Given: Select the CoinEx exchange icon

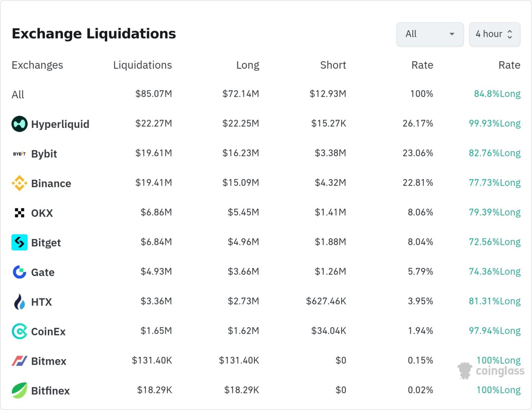Looking at the screenshot, I should [19, 331].
